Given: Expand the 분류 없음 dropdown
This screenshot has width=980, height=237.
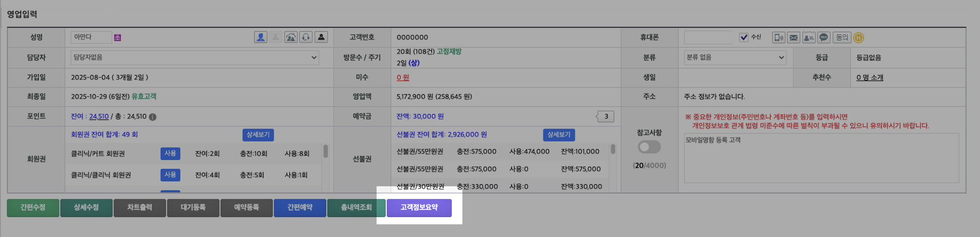Looking at the screenshot, I should point(735,57).
